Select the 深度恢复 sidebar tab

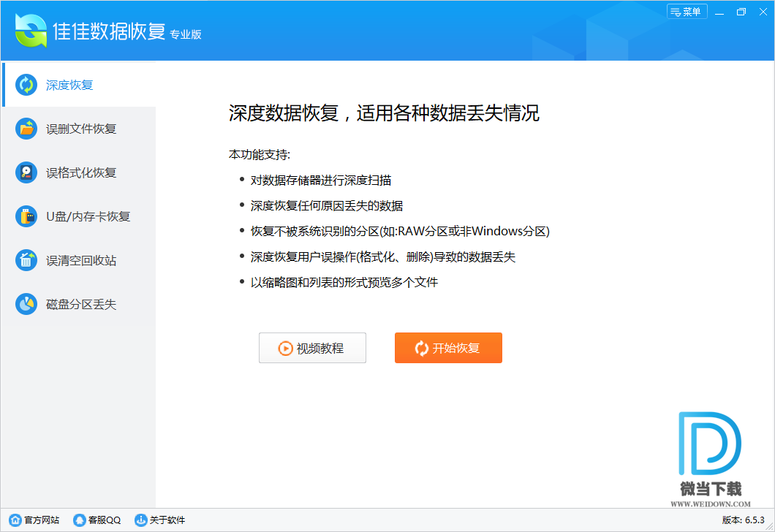79,85
